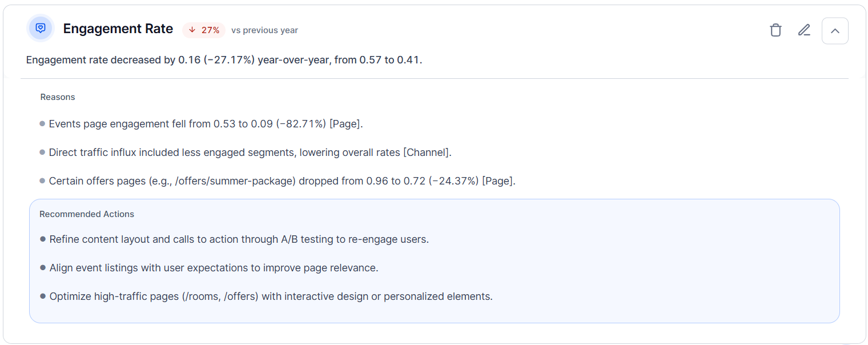Click the Recommended Actions heading
This screenshot has width=868, height=345.
point(87,214)
